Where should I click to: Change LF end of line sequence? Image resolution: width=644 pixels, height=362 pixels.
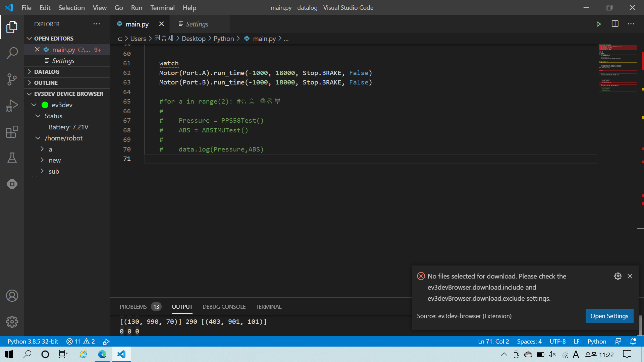click(x=577, y=341)
